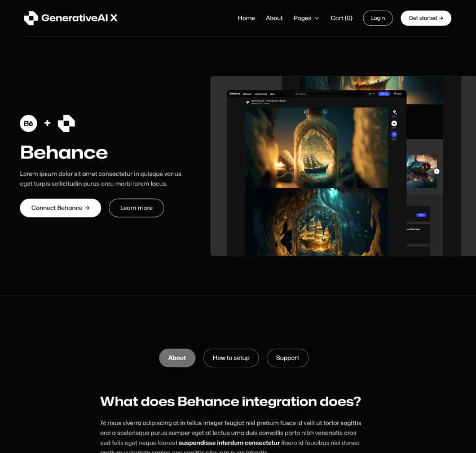Click the Behance heading text

(x=64, y=152)
